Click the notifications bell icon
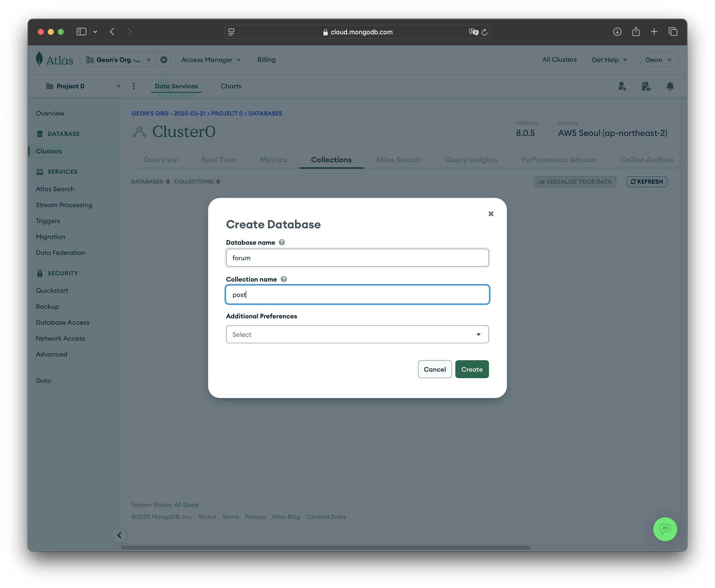This screenshot has height=588, width=715. pyautogui.click(x=670, y=86)
